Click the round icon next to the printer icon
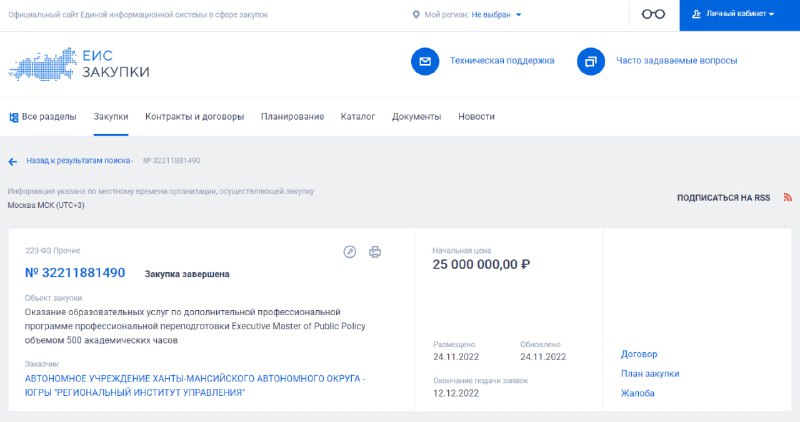This screenshot has width=800, height=422. (x=349, y=252)
